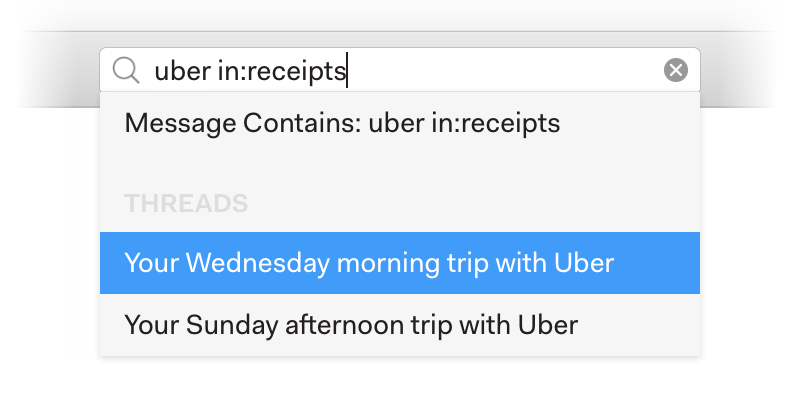Viewport: 800px width, 400px height.
Task: Select the search loupe left of query
Action: point(126,70)
